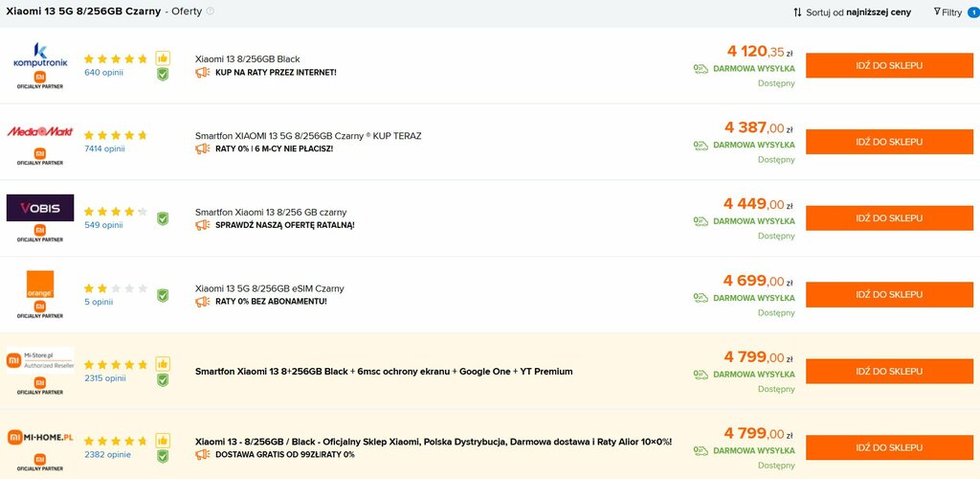Click the 4 449,00 zł price

click(759, 204)
